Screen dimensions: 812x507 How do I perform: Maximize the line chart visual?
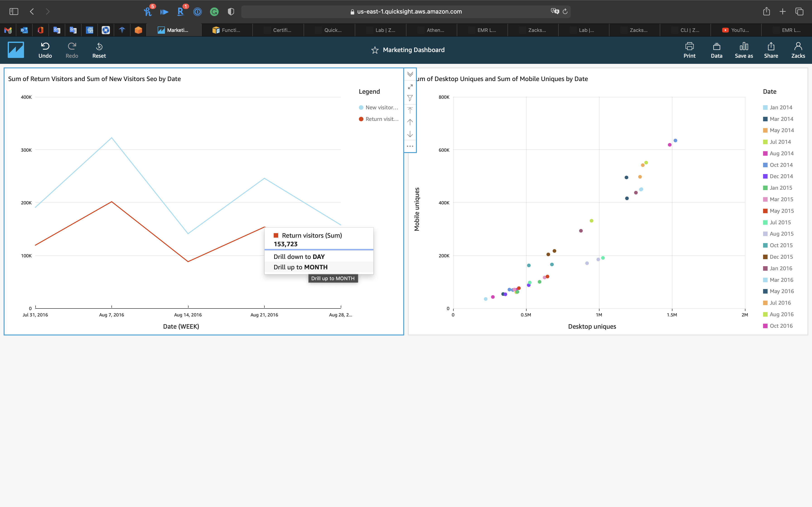410,86
